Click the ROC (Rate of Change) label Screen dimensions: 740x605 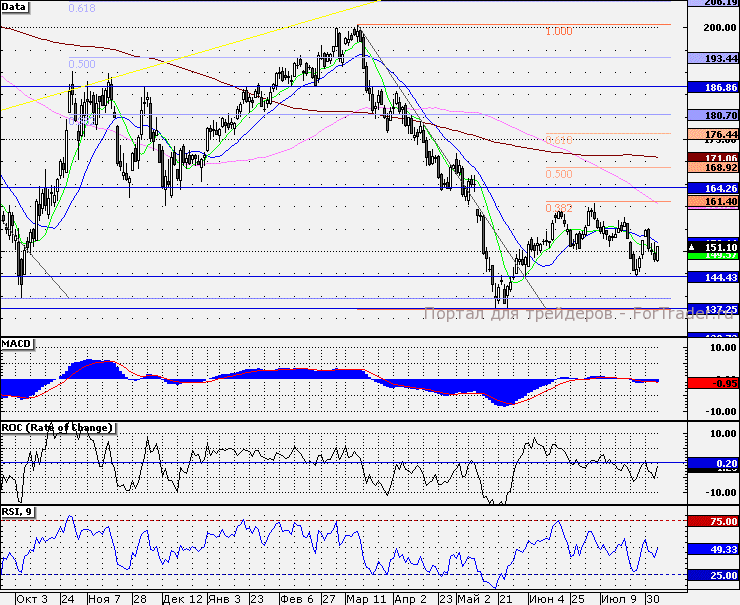(58, 428)
